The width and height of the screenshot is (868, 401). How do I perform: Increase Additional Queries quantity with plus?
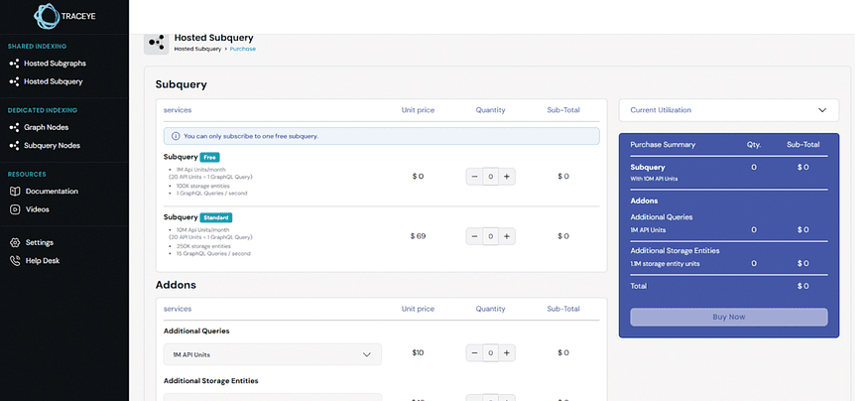click(x=507, y=352)
